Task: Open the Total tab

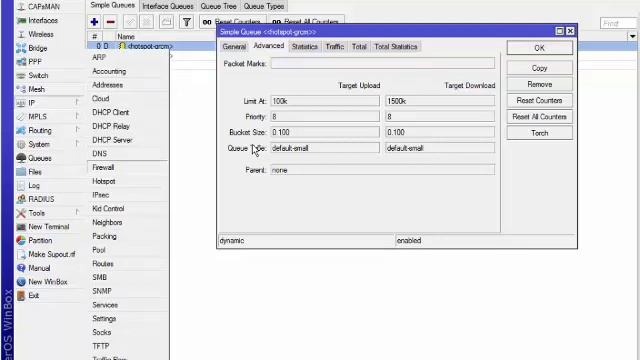Action: click(359, 47)
